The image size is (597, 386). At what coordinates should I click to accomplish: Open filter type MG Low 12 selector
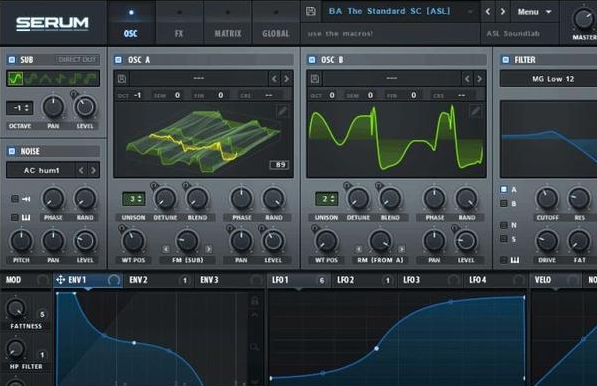(548, 79)
